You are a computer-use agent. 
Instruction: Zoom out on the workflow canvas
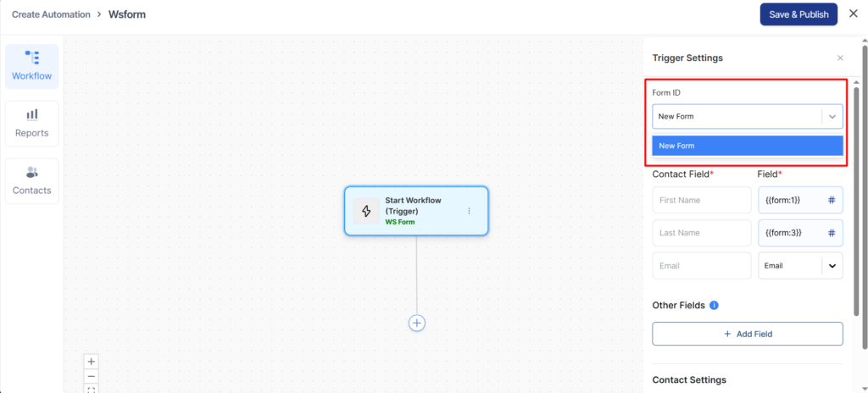(x=92, y=376)
